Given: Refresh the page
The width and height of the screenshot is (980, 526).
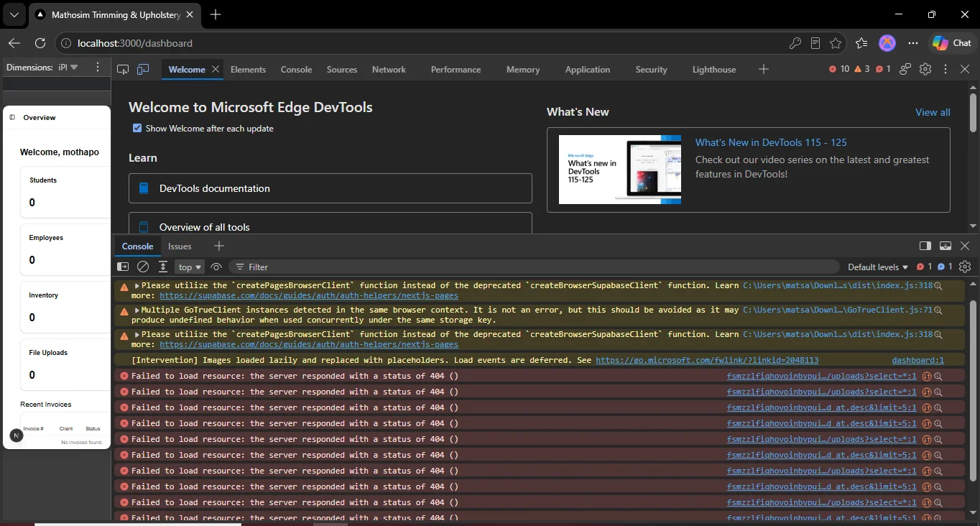Looking at the screenshot, I should click(40, 43).
